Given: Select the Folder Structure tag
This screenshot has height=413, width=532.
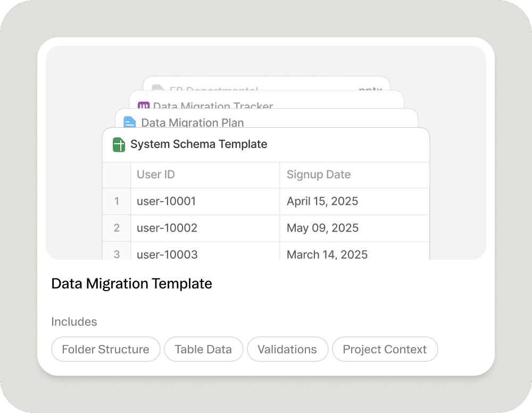Looking at the screenshot, I should (x=105, y=349).
